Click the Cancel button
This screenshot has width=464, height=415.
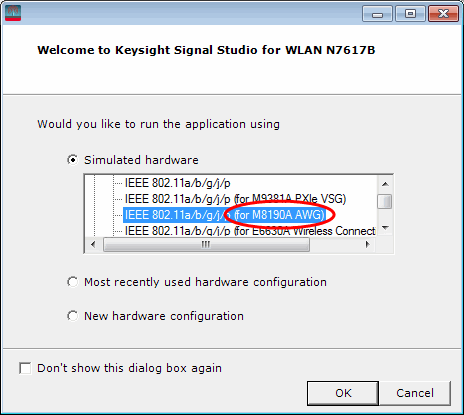click(x=415, y=393)
